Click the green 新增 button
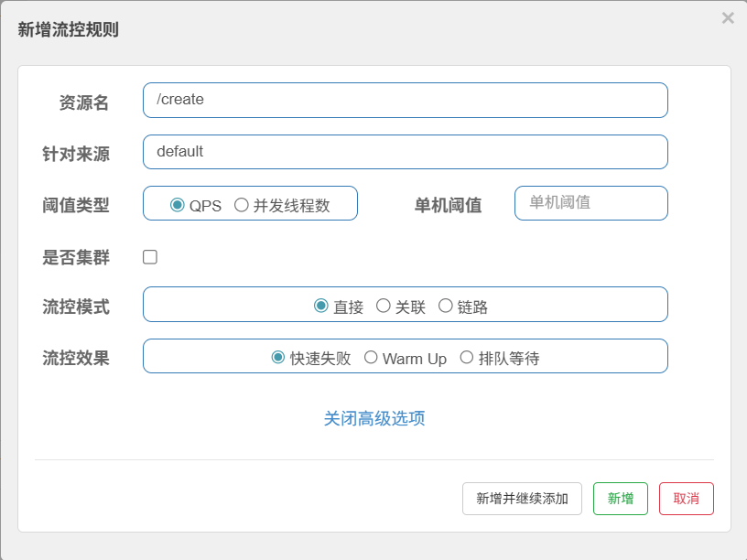 tap(620, 499)
